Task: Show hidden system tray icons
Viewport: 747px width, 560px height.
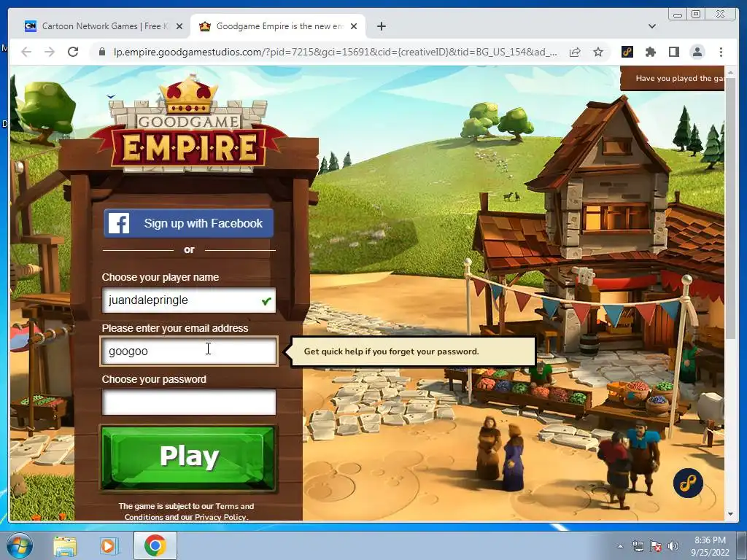Action: click(620, 546)
